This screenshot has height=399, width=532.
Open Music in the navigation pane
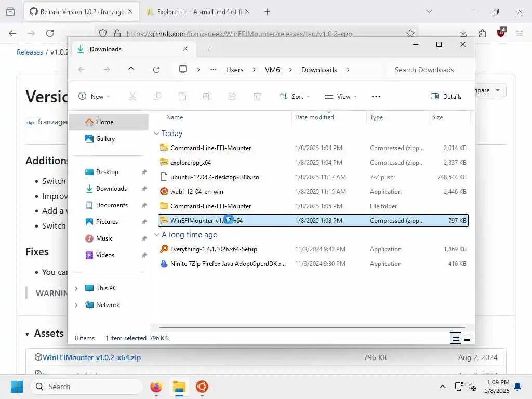coord(109,238)
